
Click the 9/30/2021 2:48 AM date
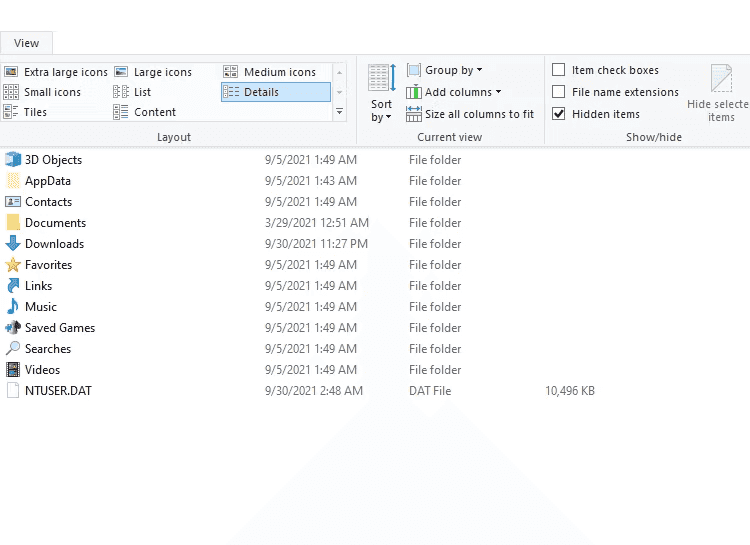click(314, 391)
